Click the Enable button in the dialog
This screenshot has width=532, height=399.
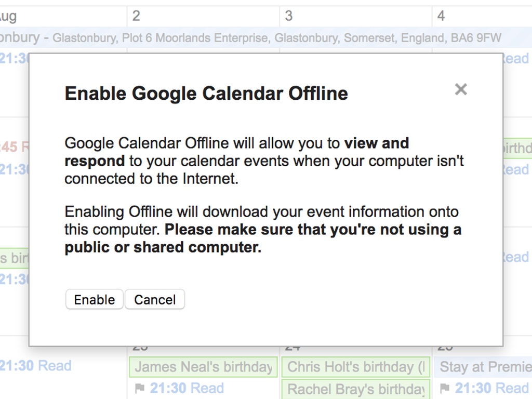click(x=94, y=300)
